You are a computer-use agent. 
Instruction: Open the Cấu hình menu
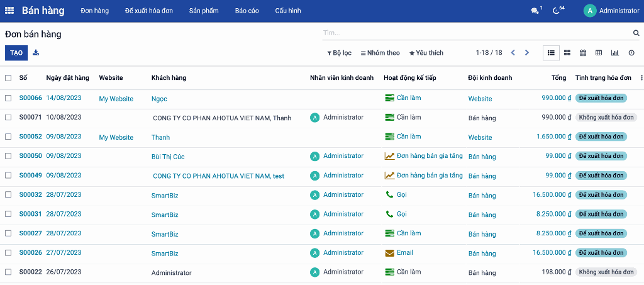(x=288, y=11)
